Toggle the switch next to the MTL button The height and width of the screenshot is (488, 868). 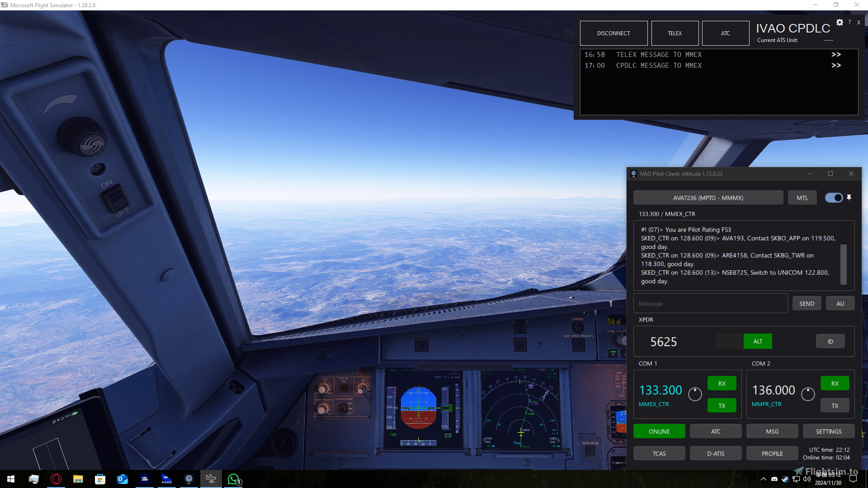point(833,197)
